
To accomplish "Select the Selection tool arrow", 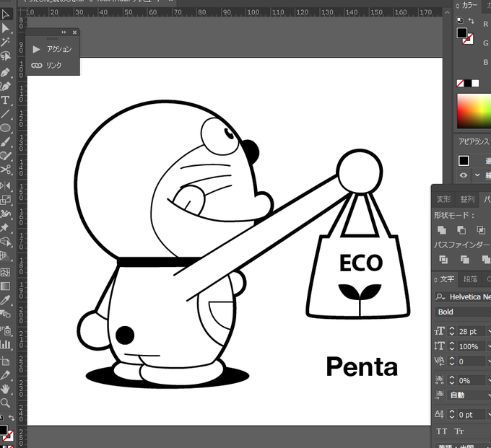I will pyautogui.click(x=5, y=14).
